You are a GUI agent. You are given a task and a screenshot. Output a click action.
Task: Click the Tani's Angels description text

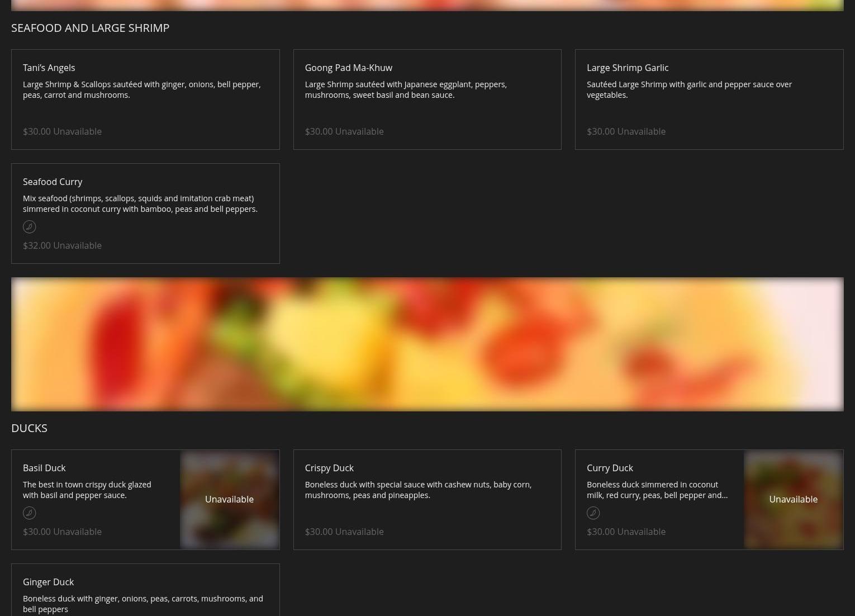click(142, 89)
